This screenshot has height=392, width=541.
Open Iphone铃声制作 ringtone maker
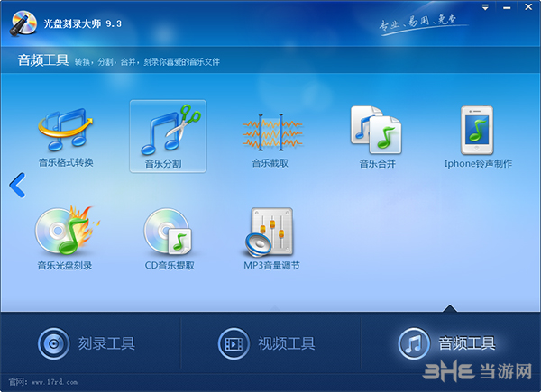pyautogui.click(x=478, y=138)
